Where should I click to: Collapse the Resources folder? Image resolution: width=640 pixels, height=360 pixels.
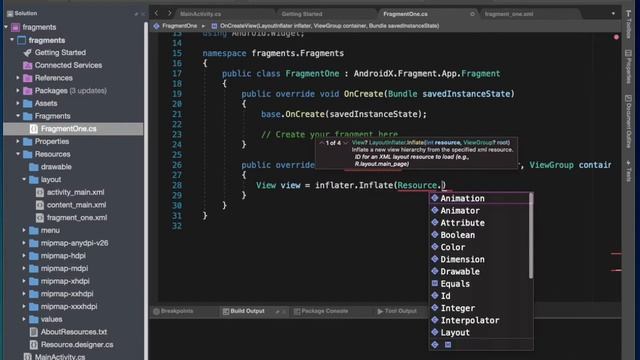18,154
